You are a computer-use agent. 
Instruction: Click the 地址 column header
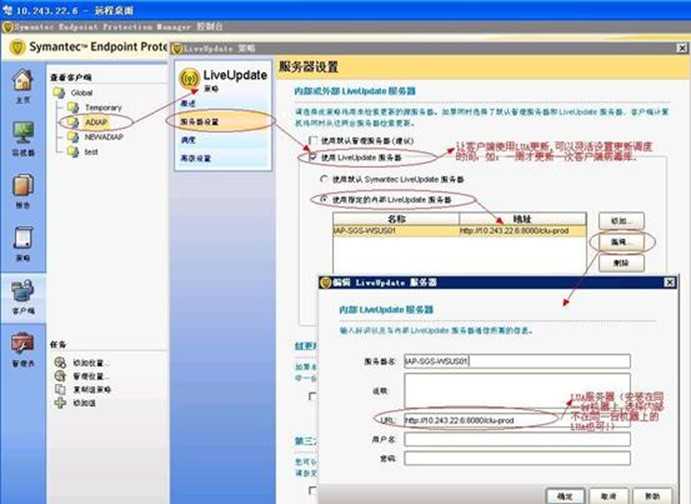pos(523,219)
